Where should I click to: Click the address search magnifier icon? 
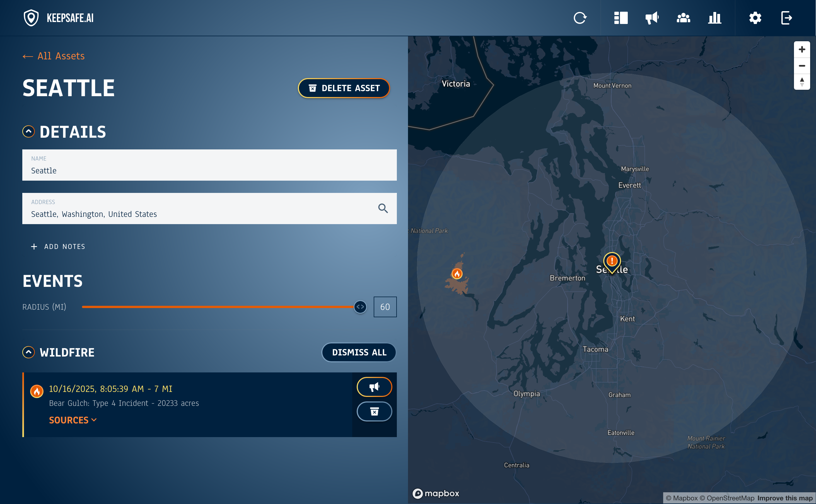coord(383,208)
